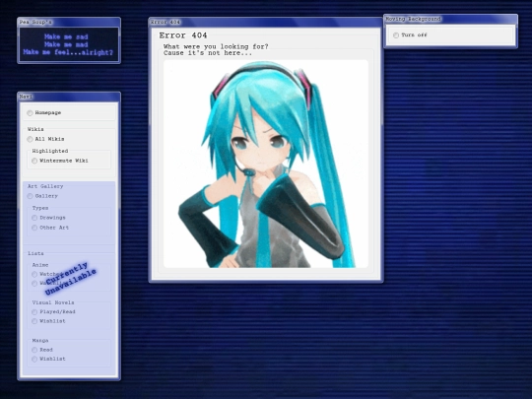Viewport: 532px width, 399px height.
Task: Click the Moving Background window title bar
Action: (x=450, y=19)
